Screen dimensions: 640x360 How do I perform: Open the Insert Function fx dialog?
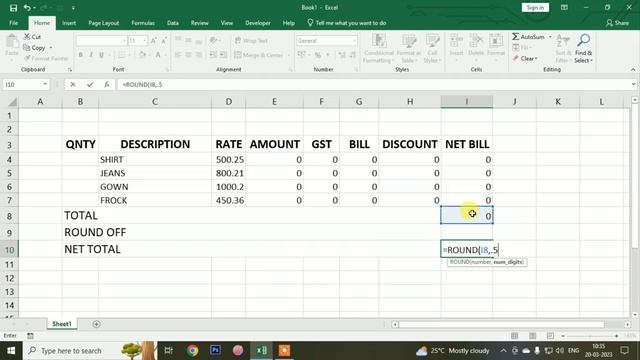[107, 84]
